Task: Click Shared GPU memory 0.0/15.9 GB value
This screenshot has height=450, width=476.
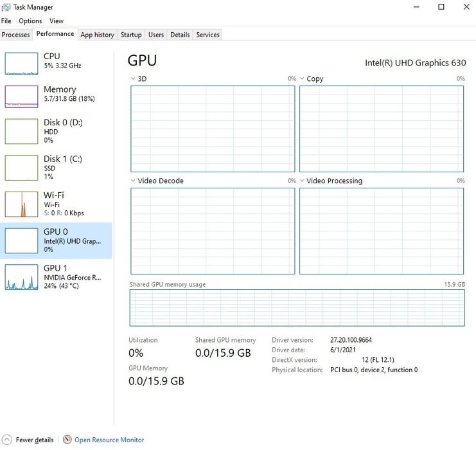Action: [223, 353]
